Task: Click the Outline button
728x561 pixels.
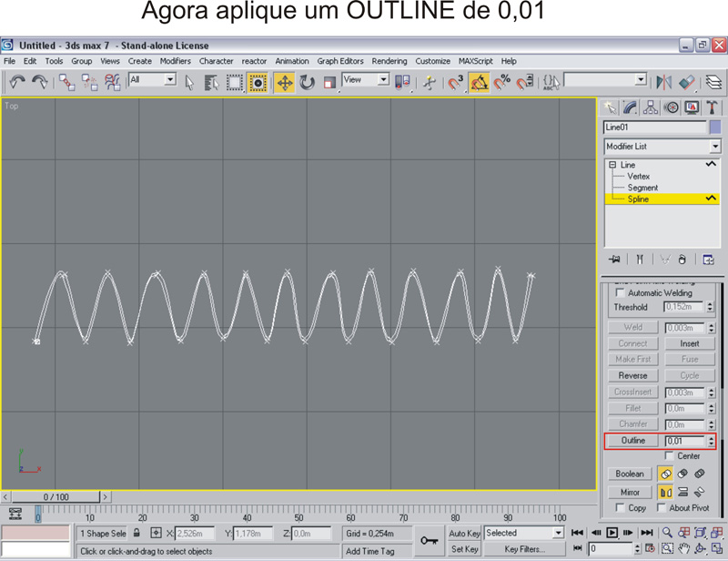Action: pyautogui.click(x=632, y=440)
